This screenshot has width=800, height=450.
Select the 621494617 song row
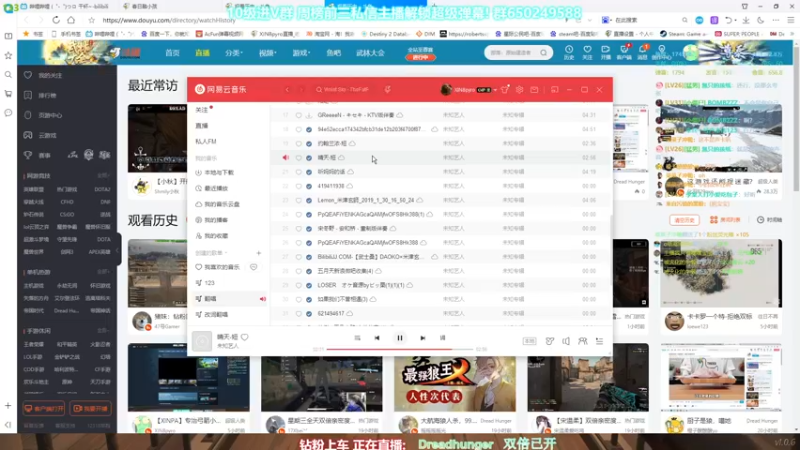coord(441,313)
